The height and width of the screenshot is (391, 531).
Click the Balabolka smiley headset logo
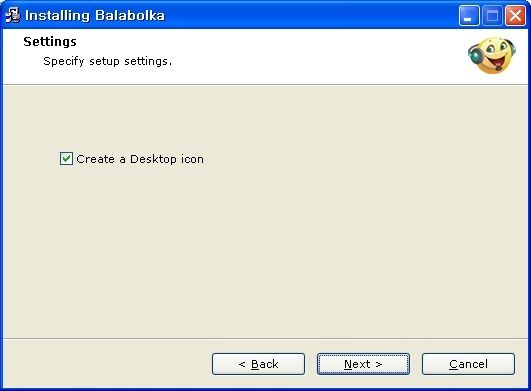[x=492, y=55]
